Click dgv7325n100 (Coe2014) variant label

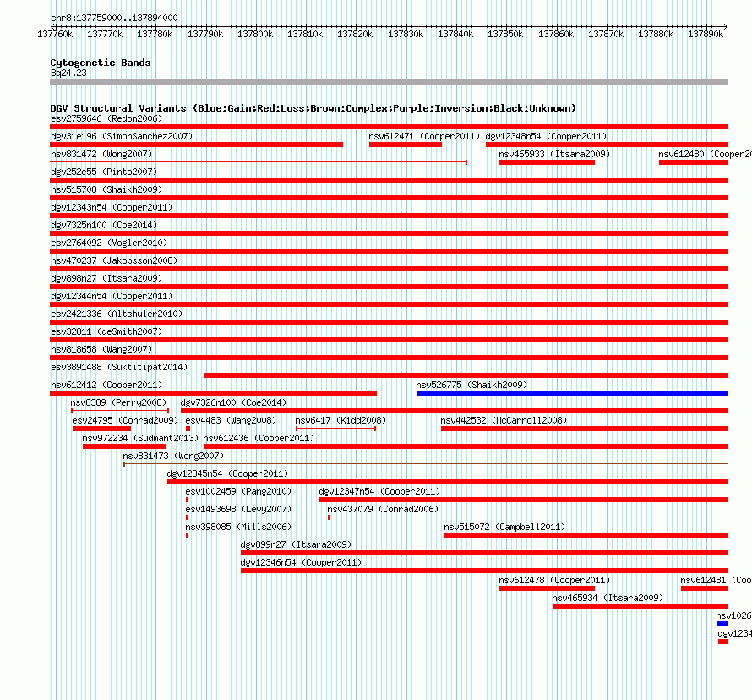[104, 225]
